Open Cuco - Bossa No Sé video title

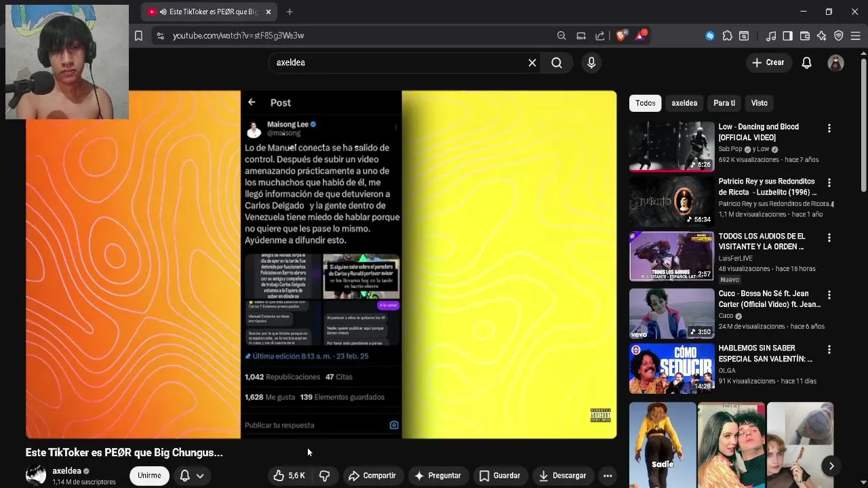[769, 299]
